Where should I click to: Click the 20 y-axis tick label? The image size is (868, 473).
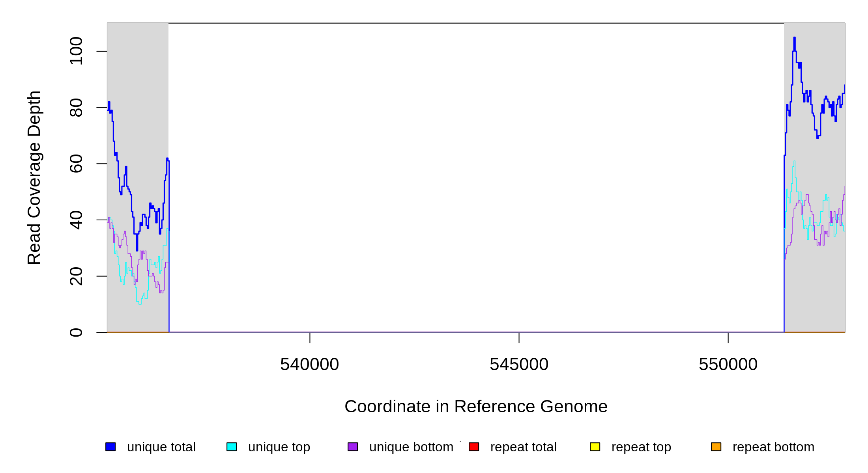coord(76,276)
